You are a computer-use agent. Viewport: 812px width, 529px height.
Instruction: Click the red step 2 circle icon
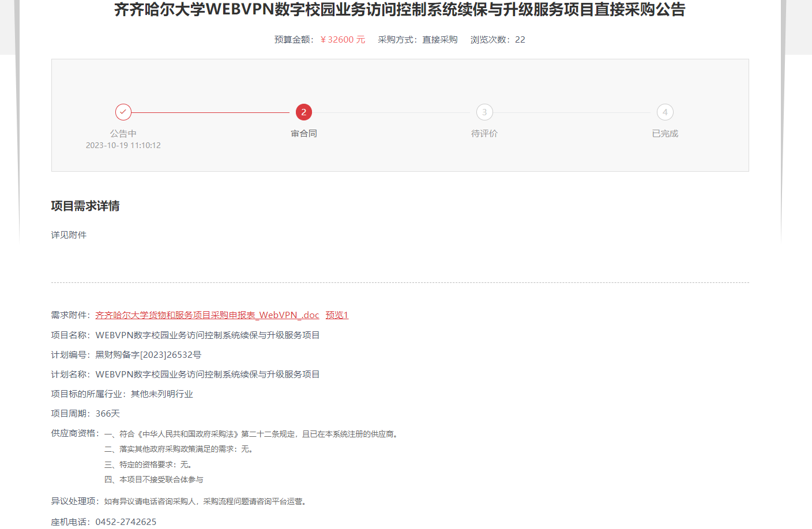304,112
